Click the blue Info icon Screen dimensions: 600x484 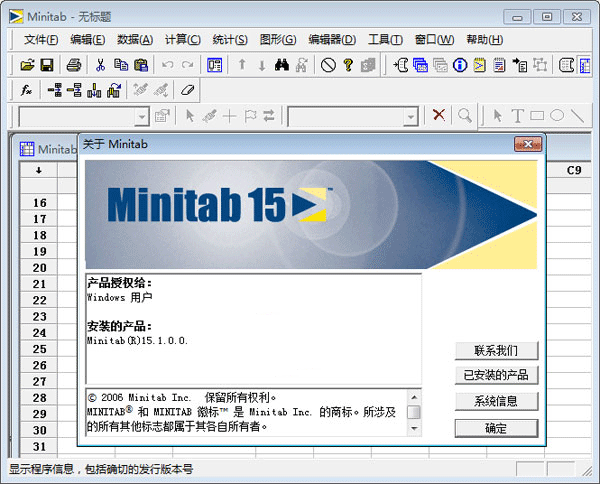click(460, 65)
